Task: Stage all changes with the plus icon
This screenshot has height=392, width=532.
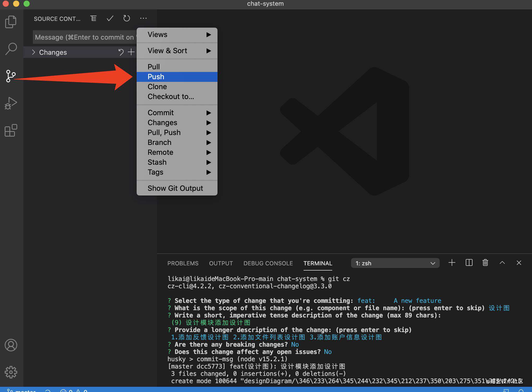Action: coord(131,52)
